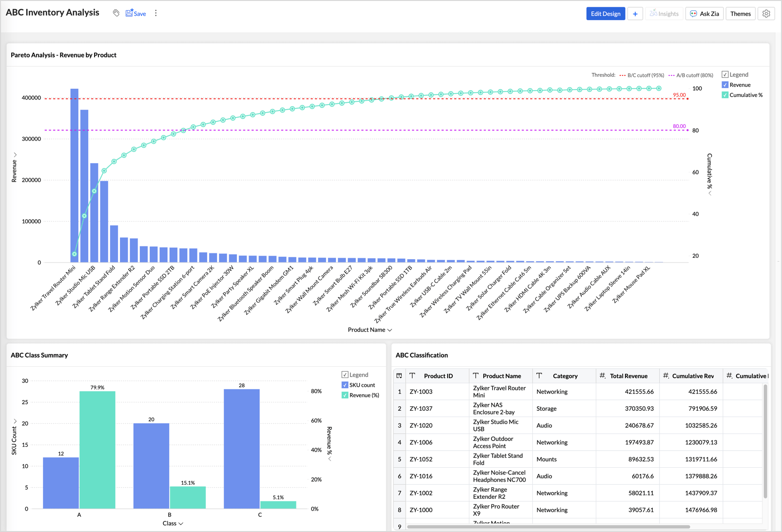
Task: Click the Edit Design button
Action: 606,14
